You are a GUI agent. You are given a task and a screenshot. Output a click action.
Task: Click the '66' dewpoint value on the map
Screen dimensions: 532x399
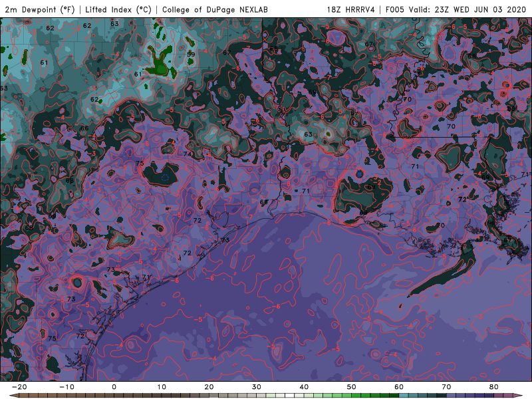pos(84,128)
